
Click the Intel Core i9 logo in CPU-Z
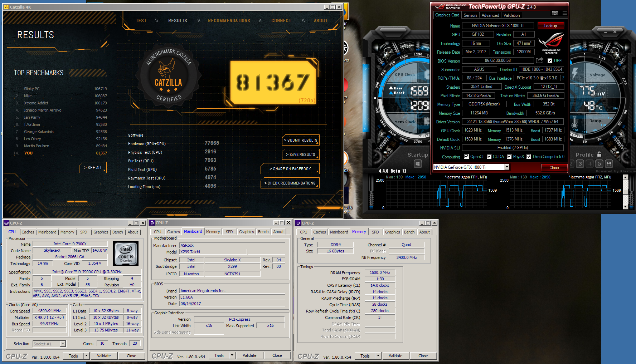pos(126,253)
